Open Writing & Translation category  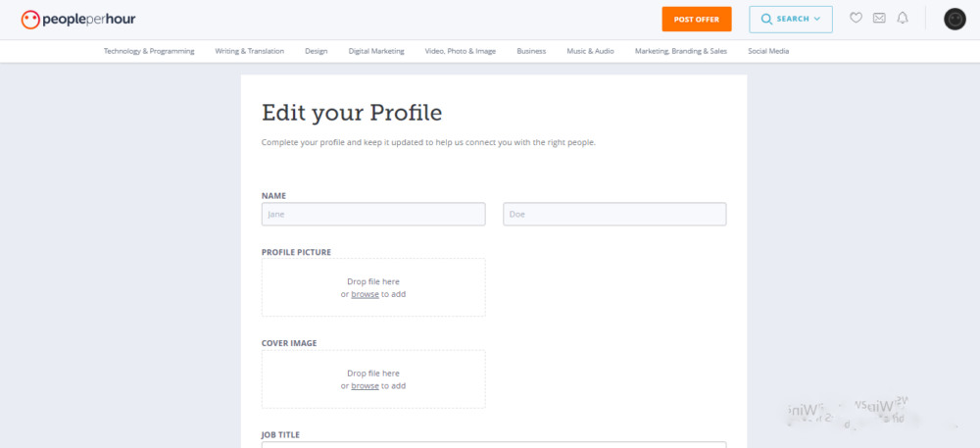(x=250, y=51)
